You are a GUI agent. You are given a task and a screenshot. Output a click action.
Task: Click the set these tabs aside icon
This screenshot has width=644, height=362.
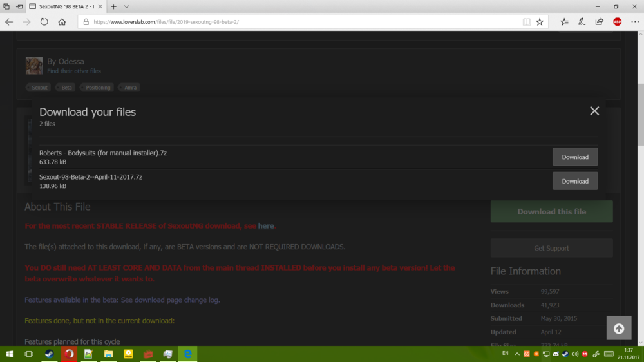pos(19,6)
